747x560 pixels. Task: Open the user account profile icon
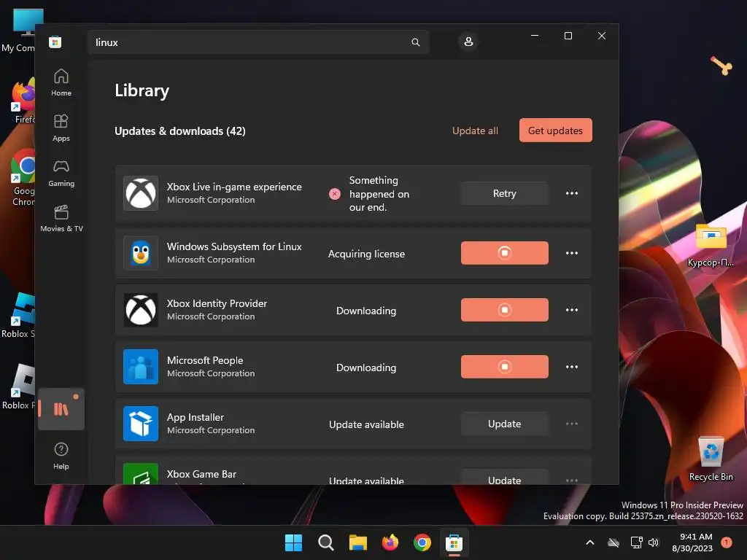[x=468, y=42]
